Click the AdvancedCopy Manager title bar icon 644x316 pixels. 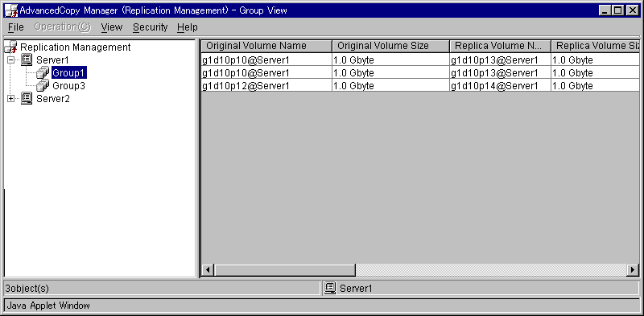click(x=11, y=10)
